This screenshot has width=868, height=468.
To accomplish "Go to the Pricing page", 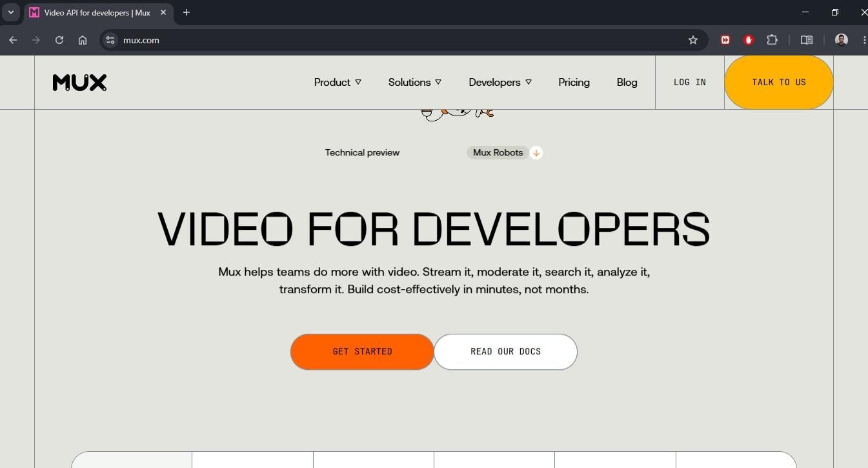I will [574, 82].
